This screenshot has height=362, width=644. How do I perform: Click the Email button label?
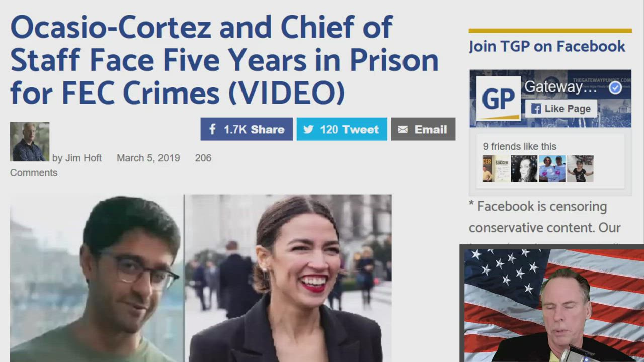click(x=431, y=130)
